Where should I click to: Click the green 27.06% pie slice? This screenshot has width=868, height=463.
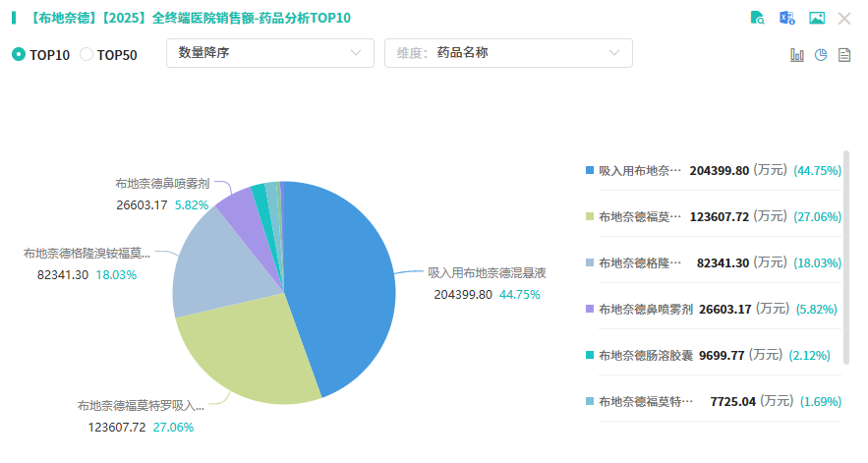point(246,354)
